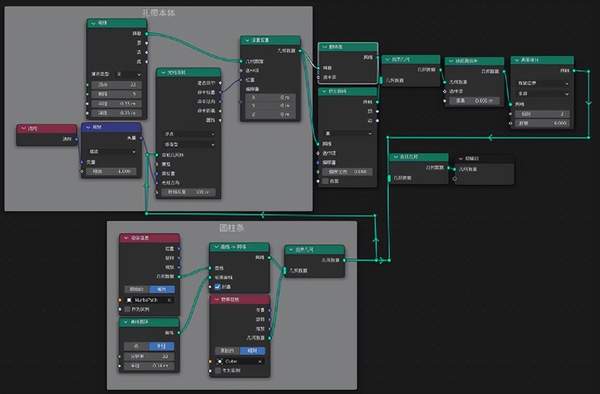Viewport: 600px width, 394px height.
Task: Open the Outer object selector field
Action: 240,361
